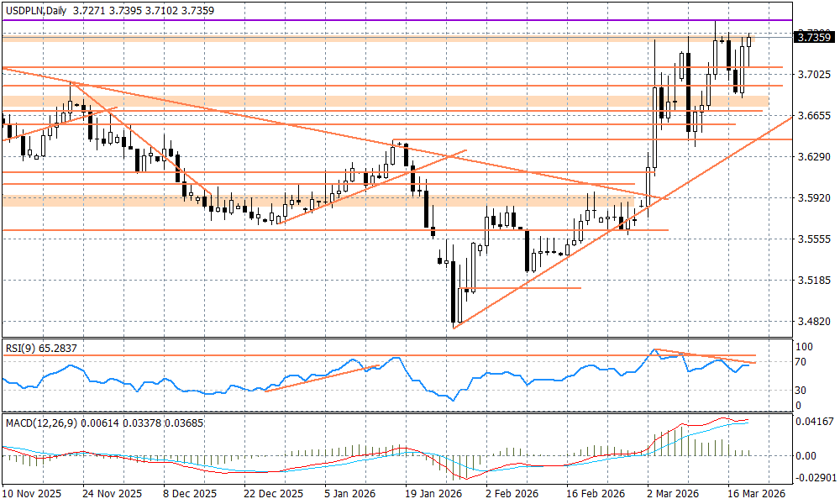Click the 3.4820 price axis label

[814, 322]
